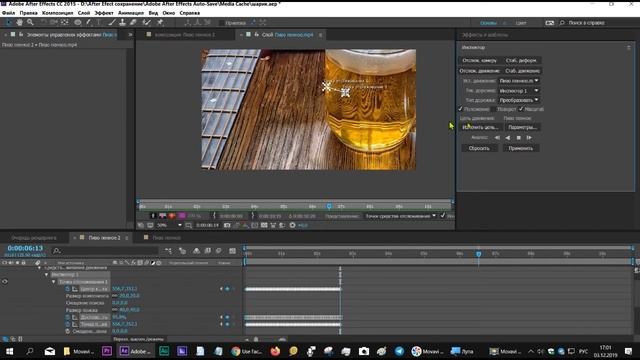The height and width of the screenshot is (360, 640).
Task: Click the Отслеж. камеру button
Action: (x=479, y=60)
